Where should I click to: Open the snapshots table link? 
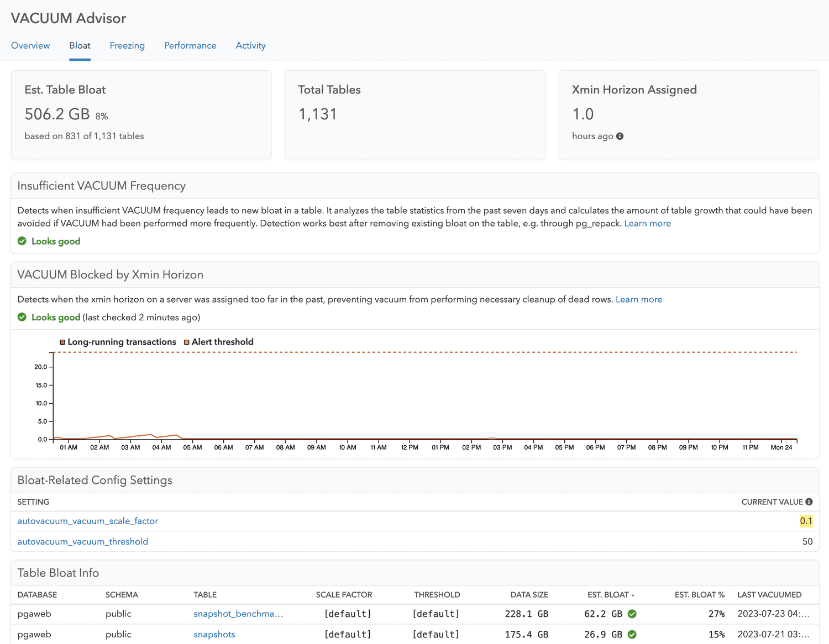[214, 635]
